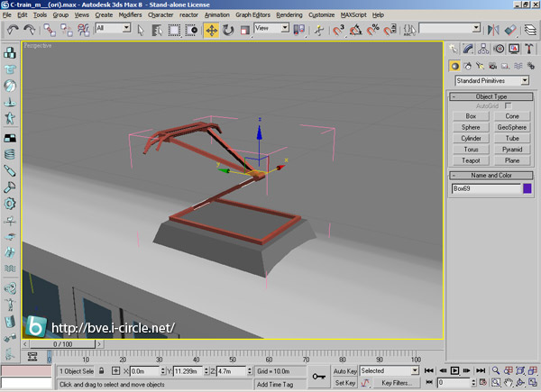The width and height of the screenshot is (541, 392).
Task: Click the Undo arrow icon
Action: pyautogui.click(x=13, y=30)
